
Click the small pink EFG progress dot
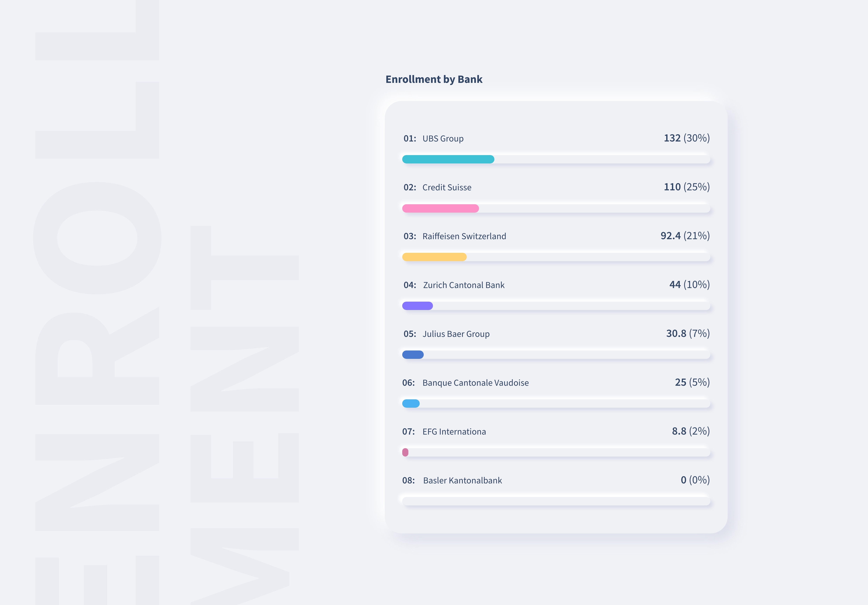[x=405, y=452]
